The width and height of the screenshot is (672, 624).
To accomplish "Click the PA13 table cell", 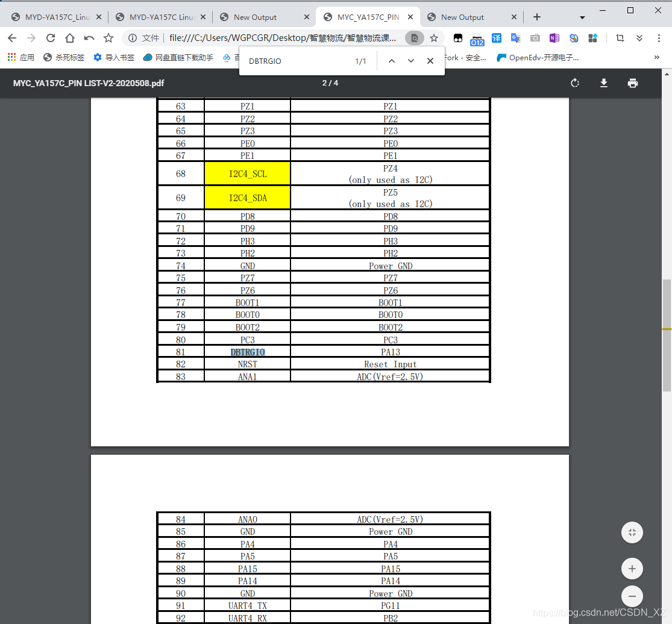I will pyautogui.click(x=391, y=352).
